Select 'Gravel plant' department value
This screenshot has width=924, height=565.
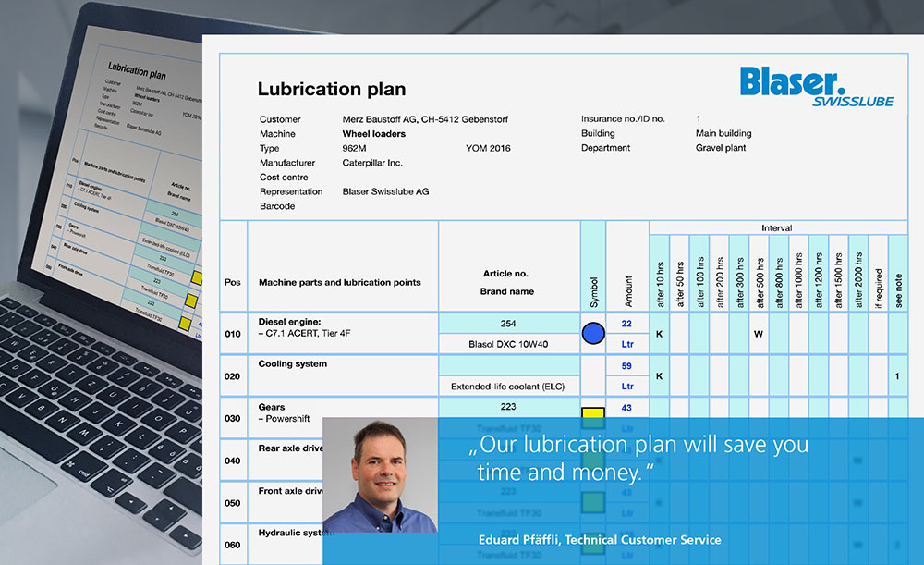[721, 147]
